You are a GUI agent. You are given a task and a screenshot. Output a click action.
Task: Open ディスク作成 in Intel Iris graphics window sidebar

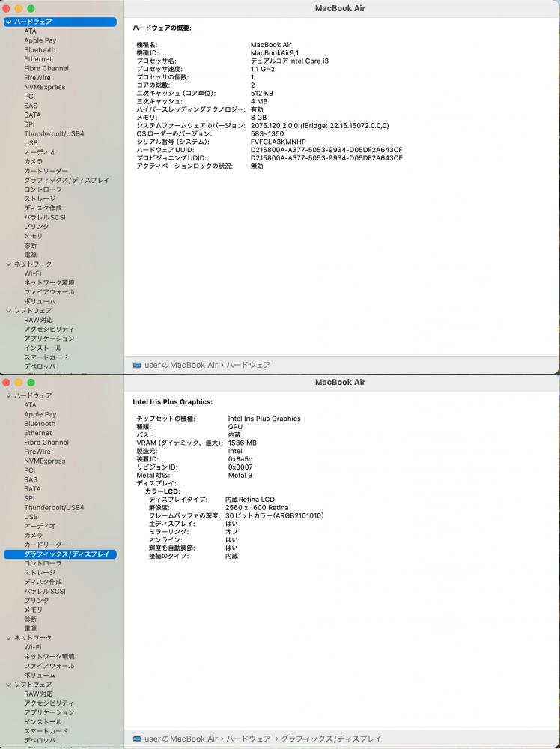pos(43,582)
